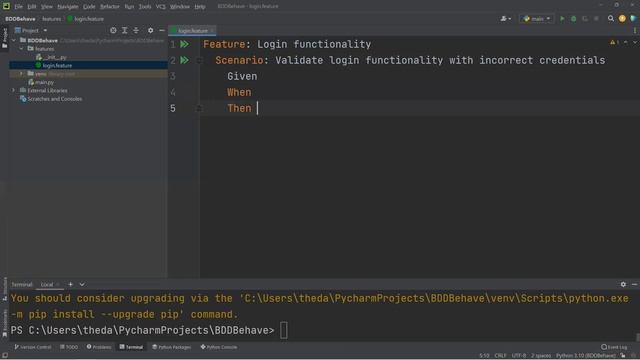Expand all items in Project panel
Viewport: 640px width, 360px height.
tap(124, 30)
